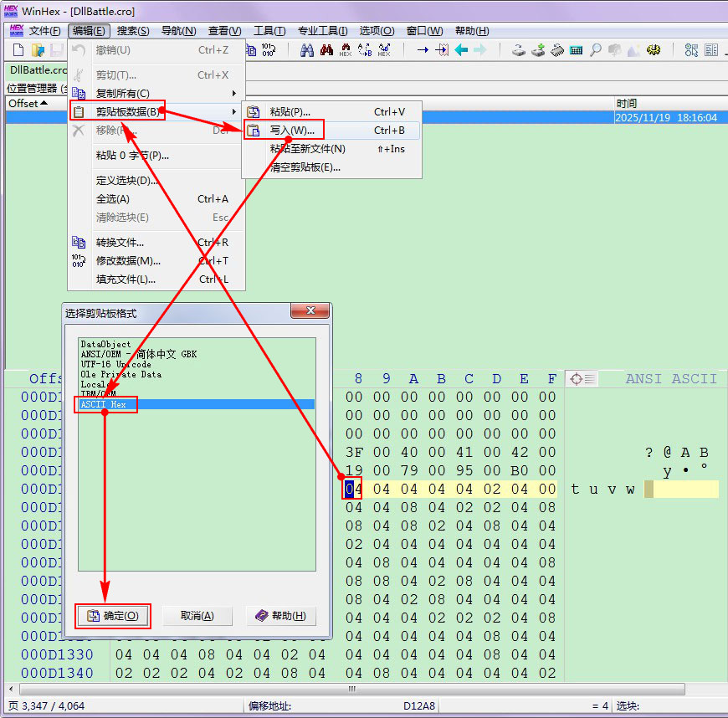Click the magnifier icon in toolbar
Screen dimensions: 728x718
[596, 50]
